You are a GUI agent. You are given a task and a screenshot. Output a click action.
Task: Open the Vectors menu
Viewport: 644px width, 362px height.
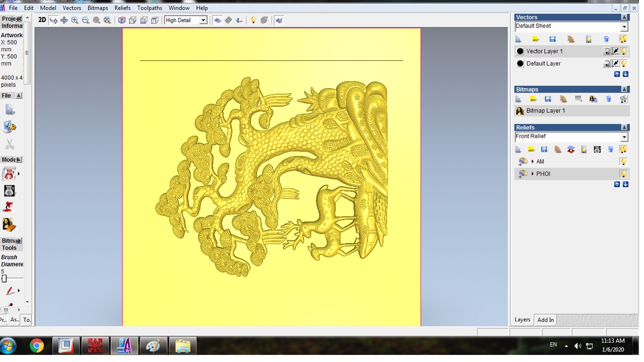tap(72, 8)
